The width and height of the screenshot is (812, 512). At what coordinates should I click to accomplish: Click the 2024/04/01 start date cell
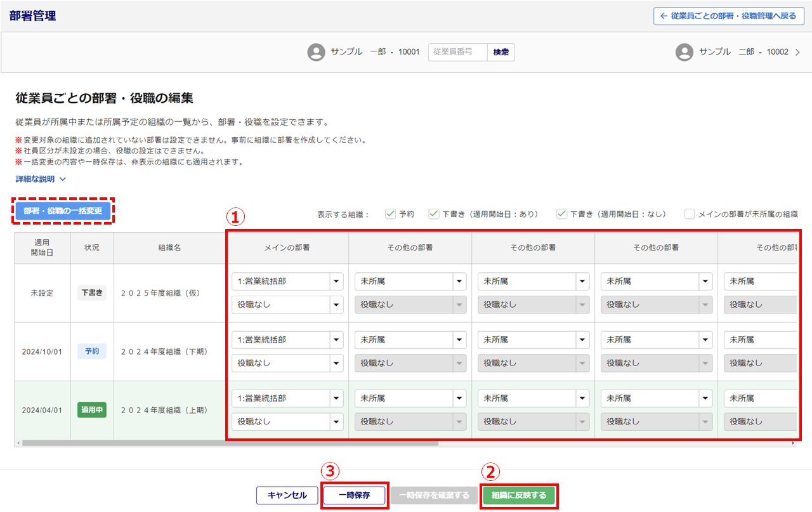[42, 410]
